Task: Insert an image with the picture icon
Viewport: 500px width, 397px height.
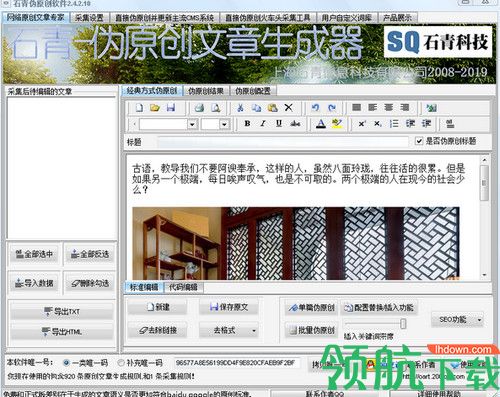Action: click(x=431, y=108)
